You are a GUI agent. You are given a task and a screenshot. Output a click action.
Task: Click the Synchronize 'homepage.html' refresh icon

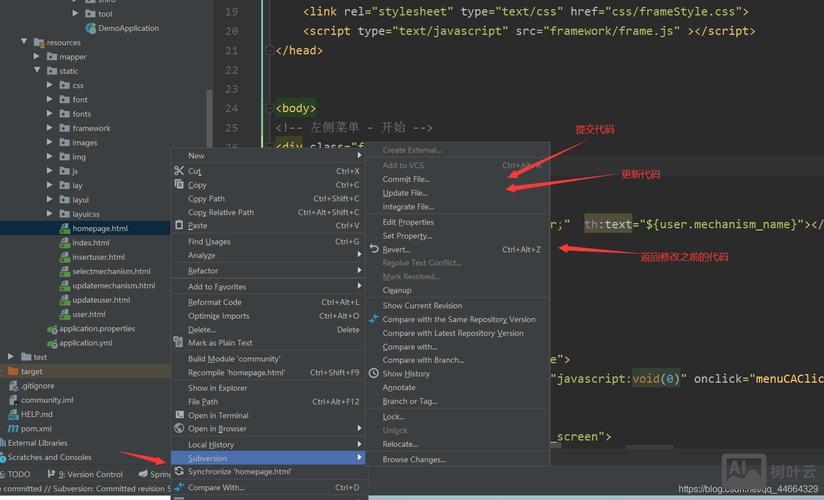pyautogui.click(x=180, y=472)
